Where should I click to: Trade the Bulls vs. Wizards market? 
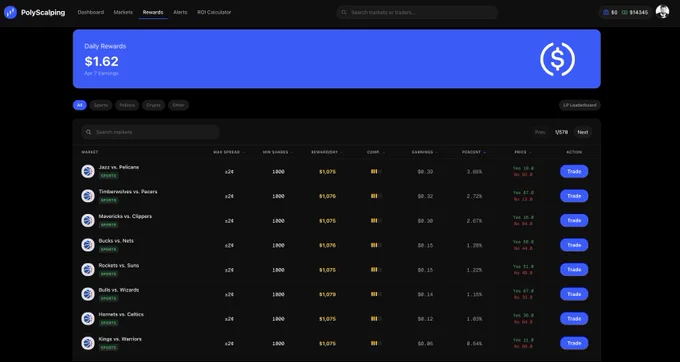click(x=574, y=294)
